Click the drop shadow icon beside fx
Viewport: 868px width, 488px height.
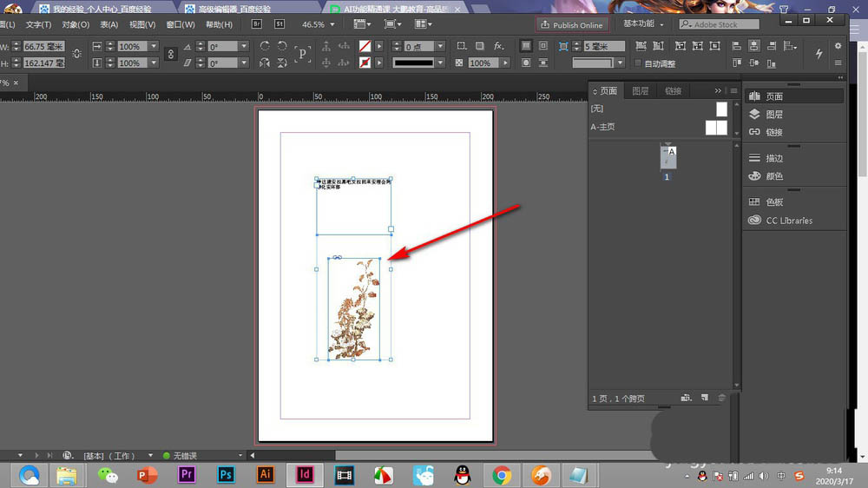click(479, 46)
